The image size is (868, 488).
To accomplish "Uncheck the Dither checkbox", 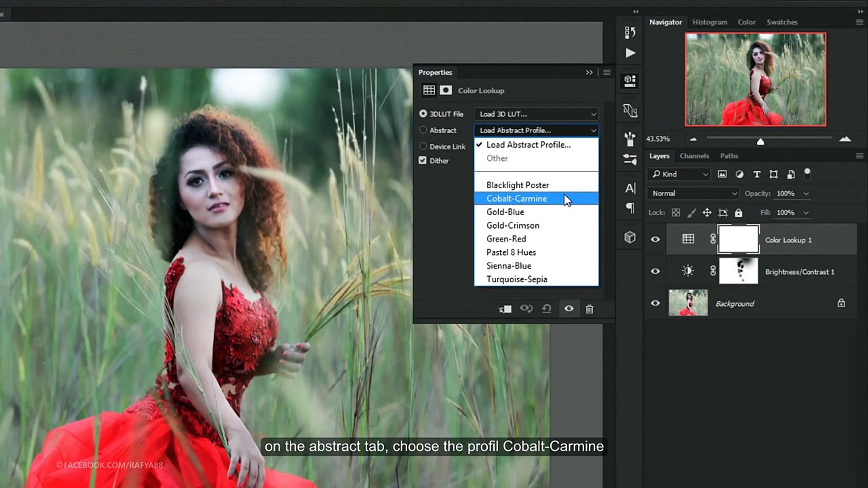I will tap(423, 160).
